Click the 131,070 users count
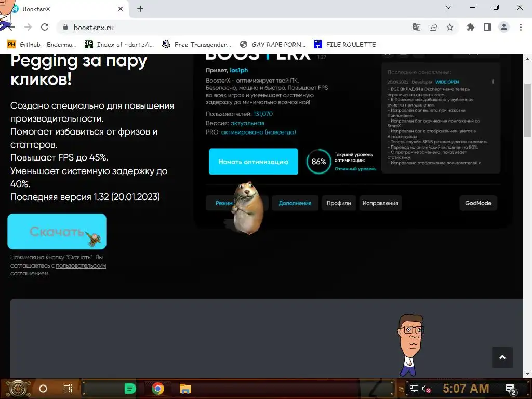 click(263, 114)
